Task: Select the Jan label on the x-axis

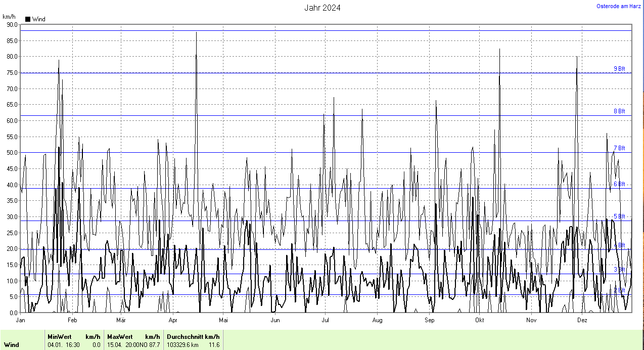Action: click(21, 320)
